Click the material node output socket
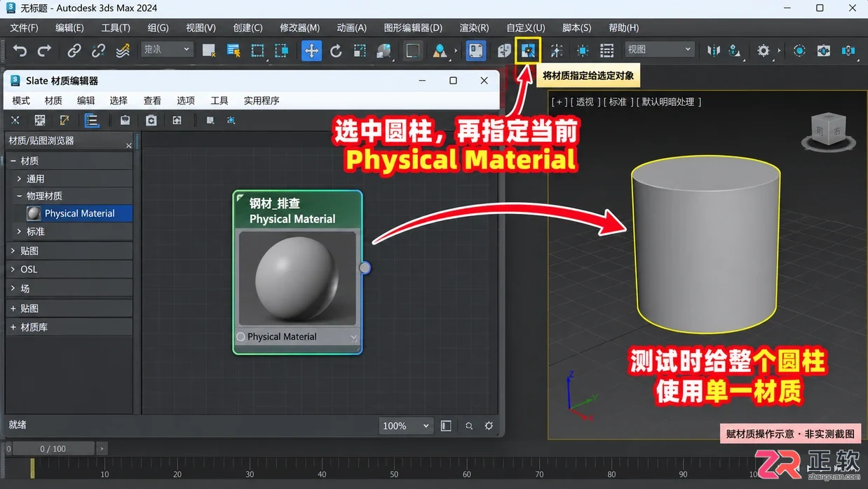The image size is (868, 489). (365, 267)
